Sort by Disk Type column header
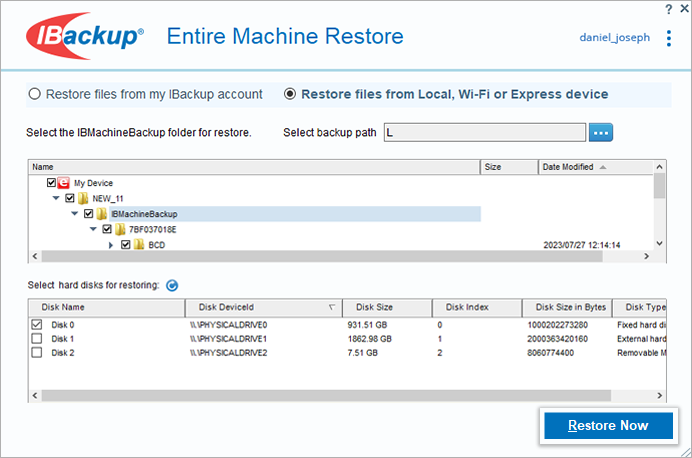Viewport: 692px width, 458px height. pyautogui.click(x=639, y=308)
